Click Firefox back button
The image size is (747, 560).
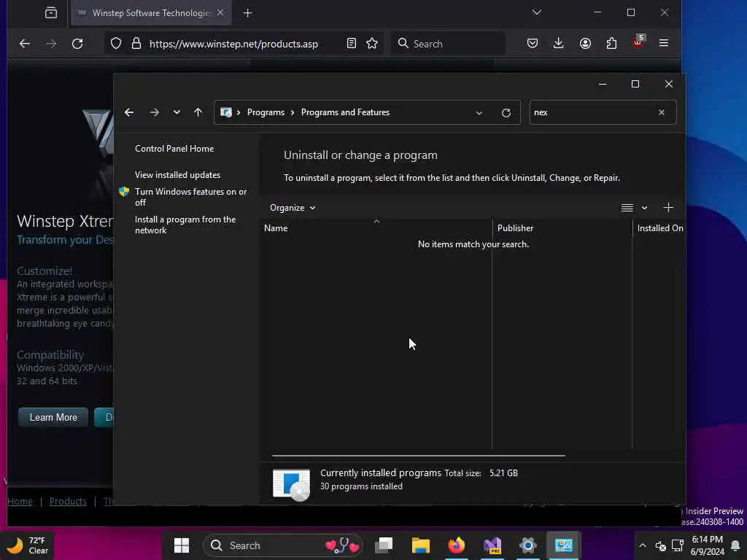coord(24,44)
